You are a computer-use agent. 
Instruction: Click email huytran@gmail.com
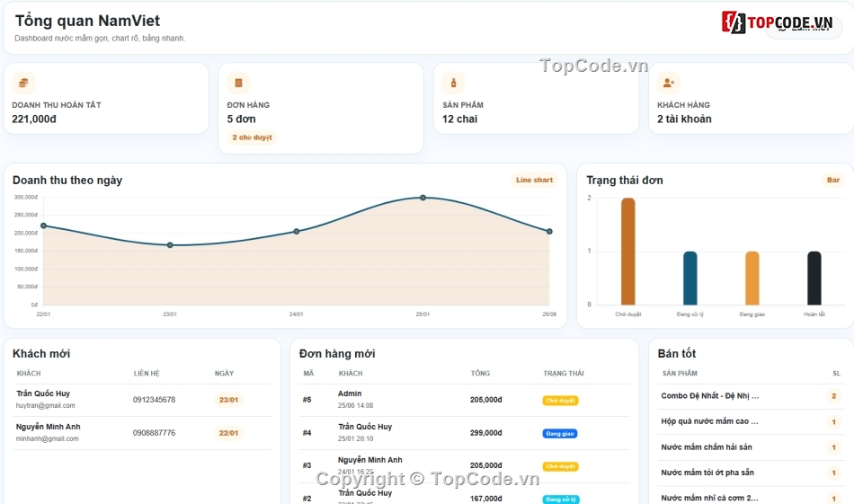click(x=45, y=405)
